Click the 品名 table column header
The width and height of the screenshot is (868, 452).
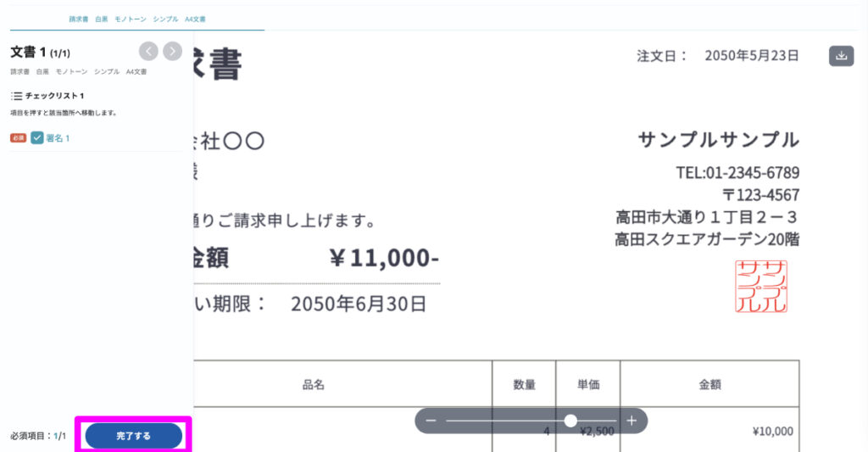tap(314, 384)
